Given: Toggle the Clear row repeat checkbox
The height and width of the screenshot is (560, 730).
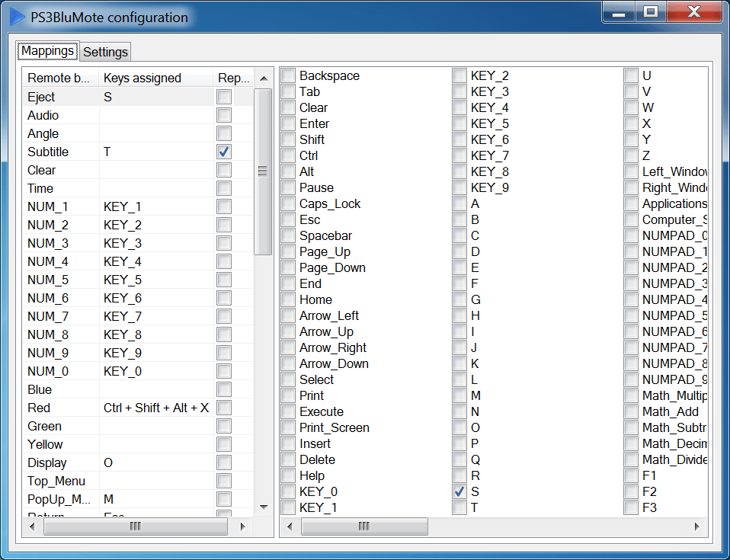Looking at the screenshot, I should 224,170.
